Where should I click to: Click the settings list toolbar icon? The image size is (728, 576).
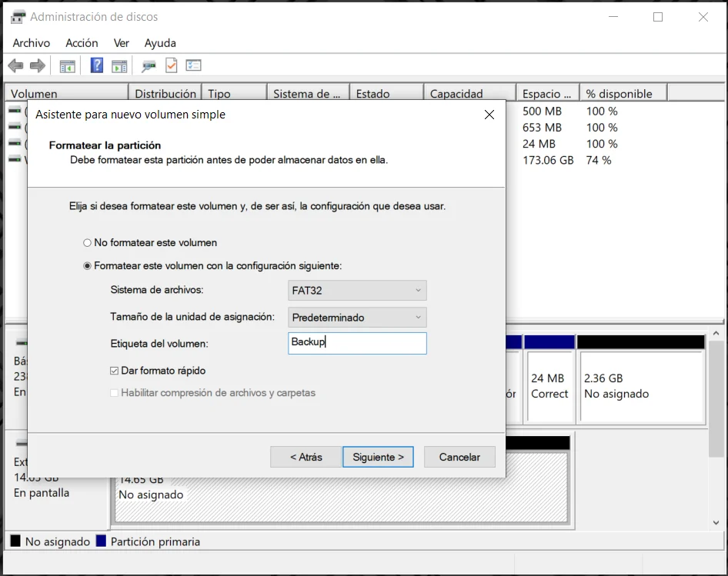click(x=193, y=65)
